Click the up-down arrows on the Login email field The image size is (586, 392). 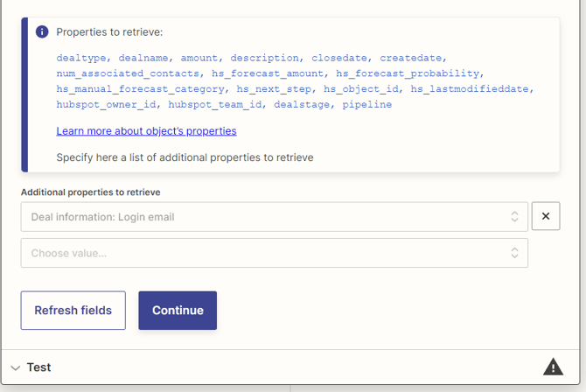514,217
